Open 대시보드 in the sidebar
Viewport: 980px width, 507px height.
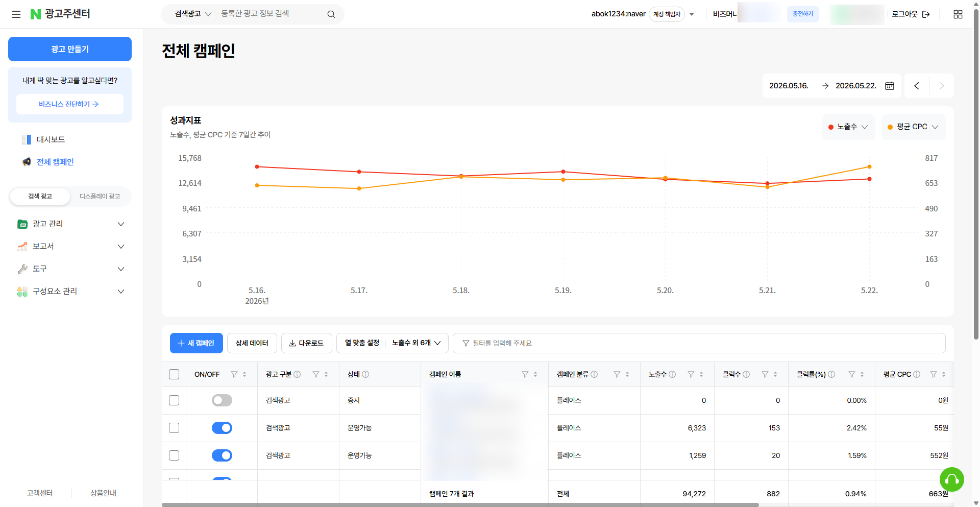click(51, 139)
